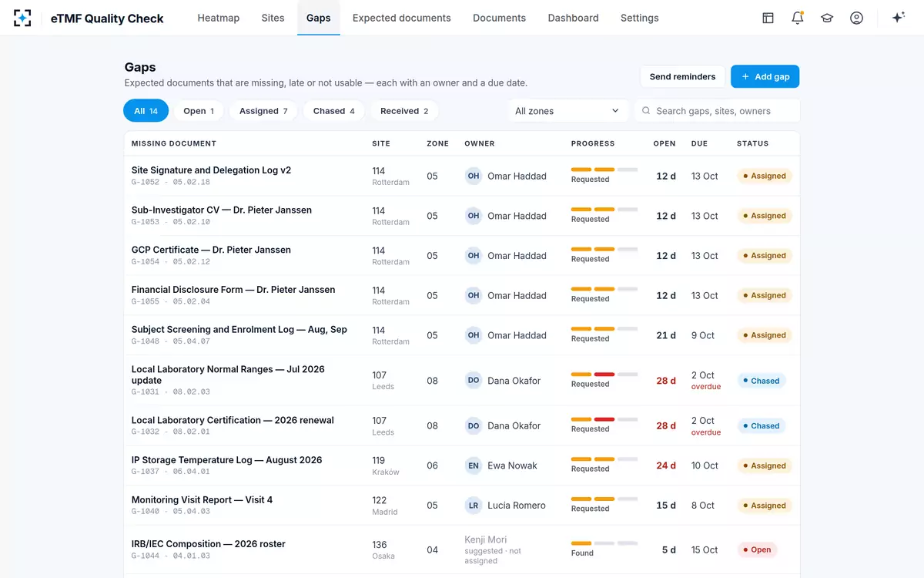924x578 pixels.
Task: Open IRB/IEC Composition — 2026 roster
Action: [x=209, y=544]
